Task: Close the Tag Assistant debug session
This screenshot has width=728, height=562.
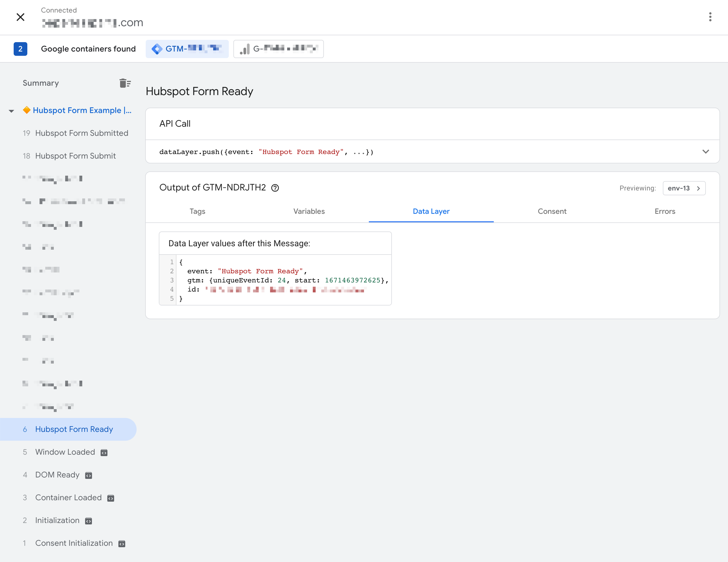Action: tap(20, 17)
